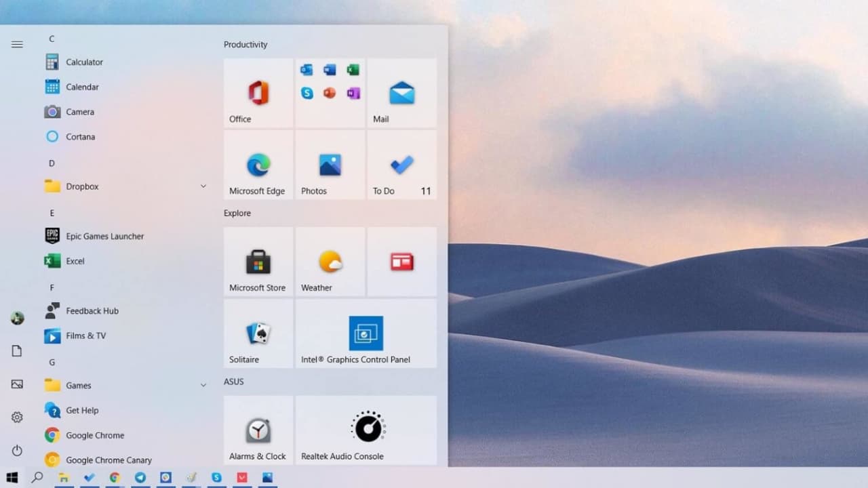
Task: Open the Photos tile
Action: point(330,165)
